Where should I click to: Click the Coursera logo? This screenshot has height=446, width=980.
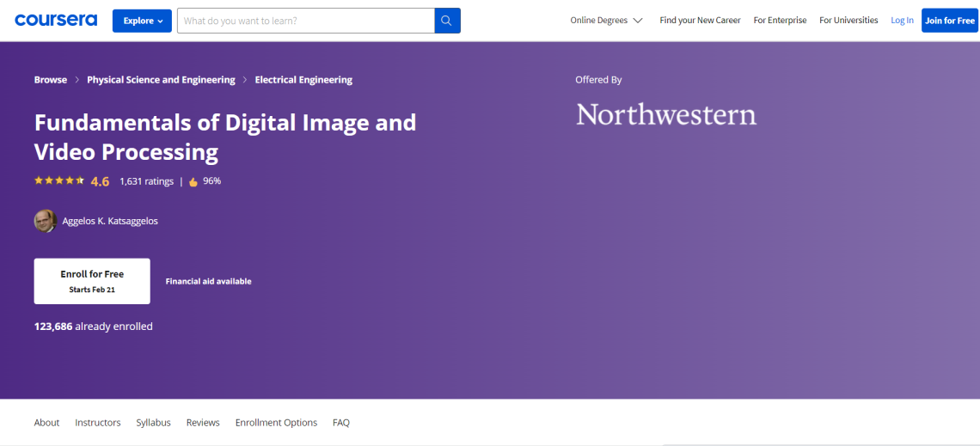click(x=56, y=21)
